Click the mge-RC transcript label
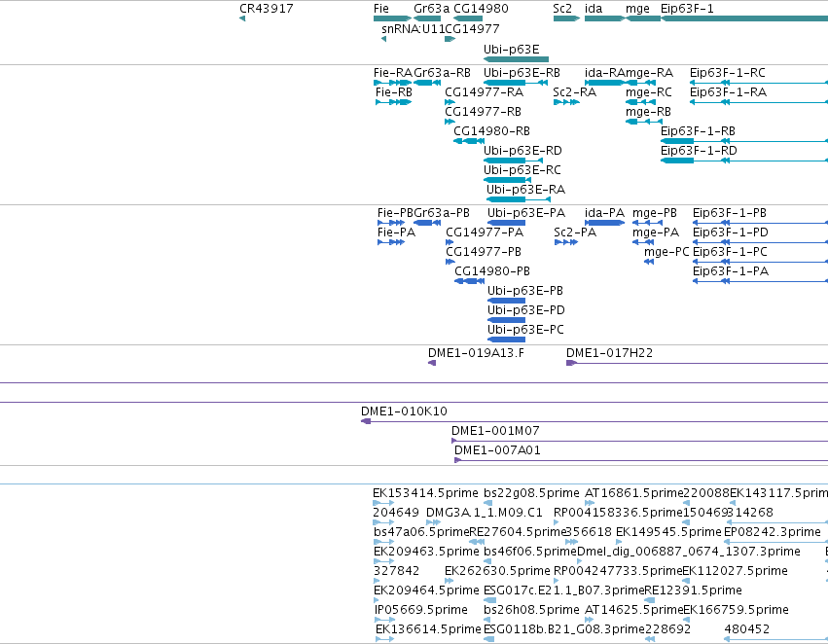The height and width of the screenshot is (644, 828). [x=648, y=92]
